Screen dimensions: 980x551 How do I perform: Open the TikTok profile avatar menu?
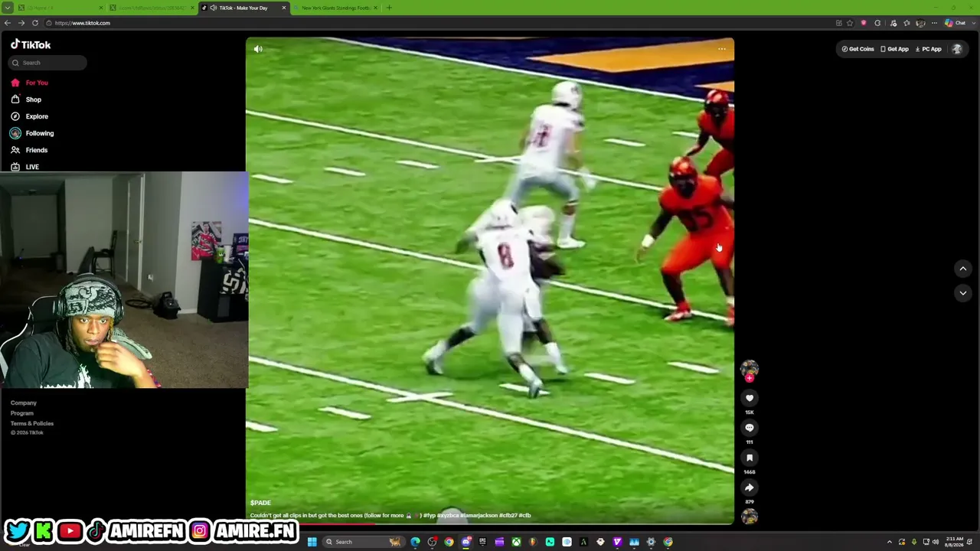pyautogui.click(x=956, y=49)
